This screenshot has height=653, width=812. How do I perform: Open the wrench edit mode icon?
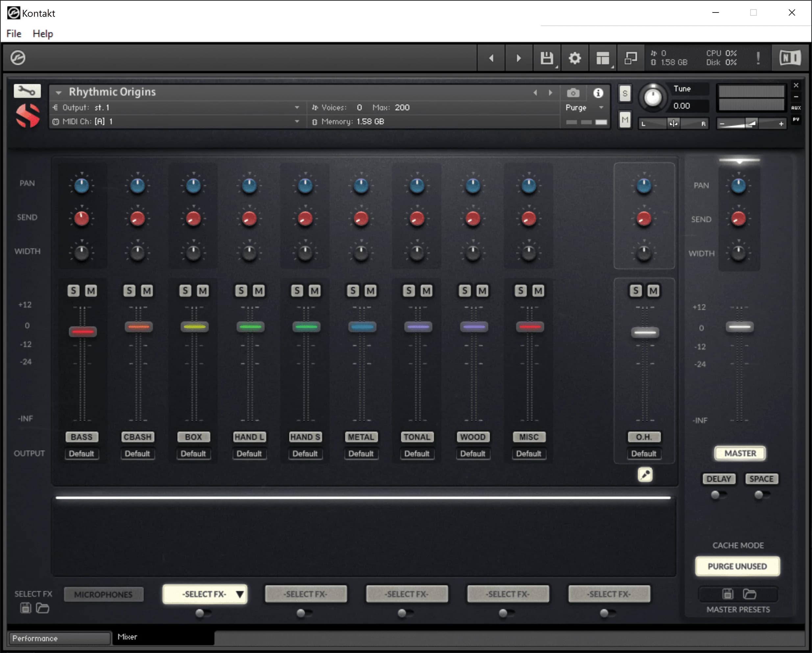pyautogui.click(x=27, y=91)
